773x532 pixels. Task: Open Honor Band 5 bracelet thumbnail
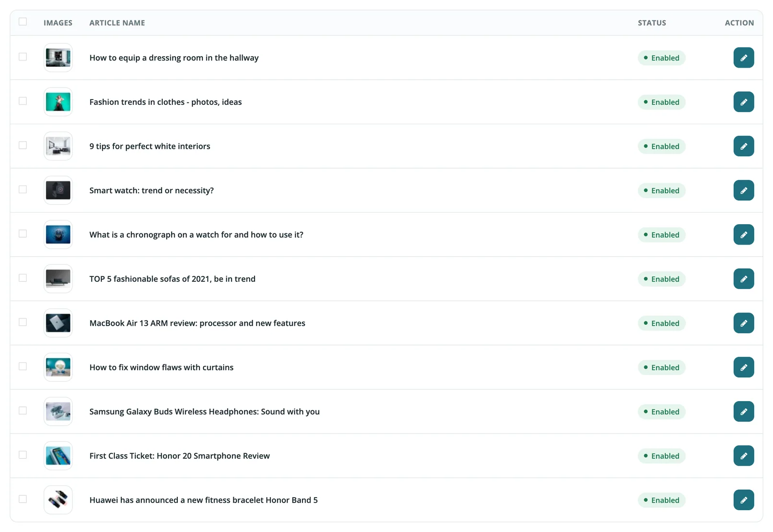pos(58,500)
